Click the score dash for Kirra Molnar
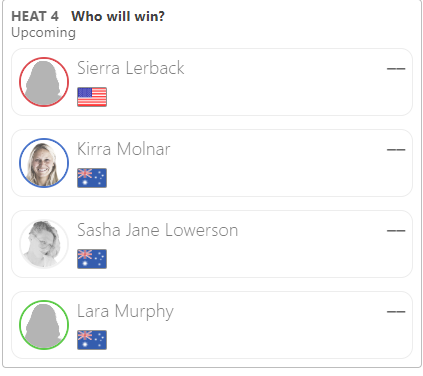 pos(396,150)
